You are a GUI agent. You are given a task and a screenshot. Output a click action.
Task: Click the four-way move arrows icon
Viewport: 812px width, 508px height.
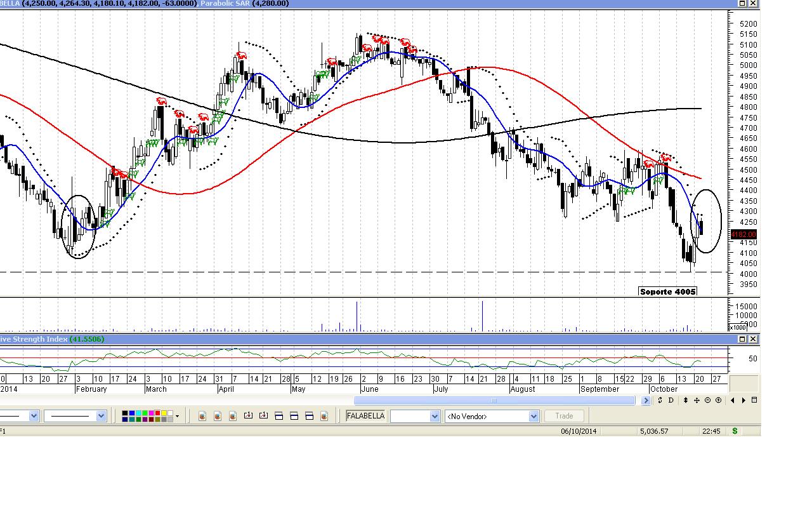coord(697,400)
